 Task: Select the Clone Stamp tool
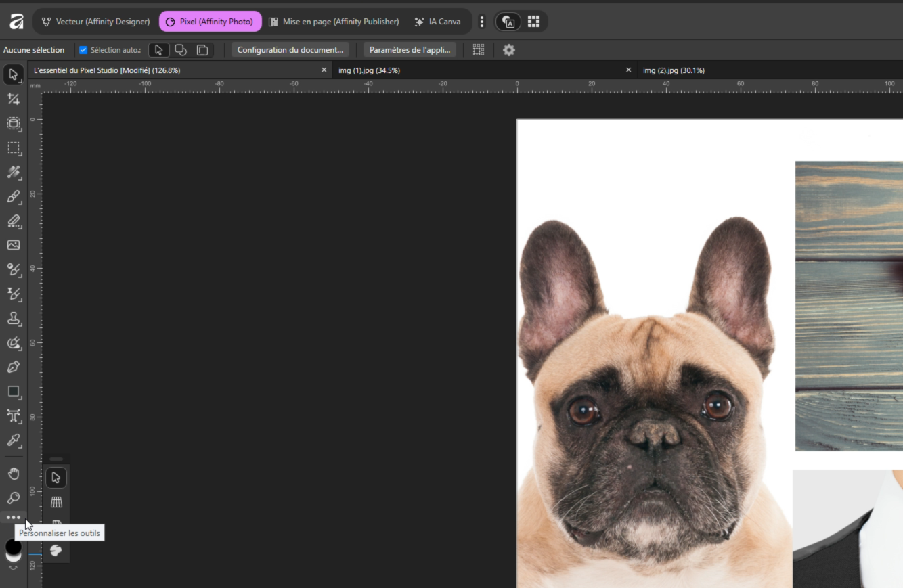(13, 318)
